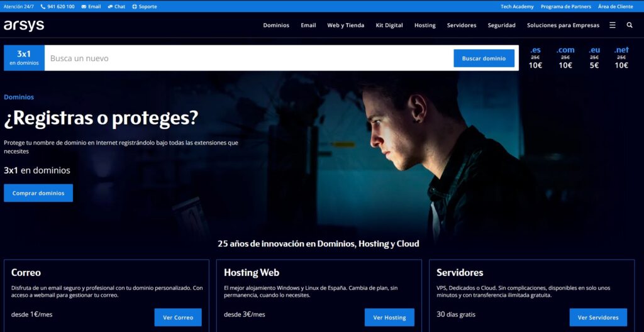The width and height of the screenshot is (644, 332).
Task: Click the desde 3€/mes price text
Action: [245, 314]
